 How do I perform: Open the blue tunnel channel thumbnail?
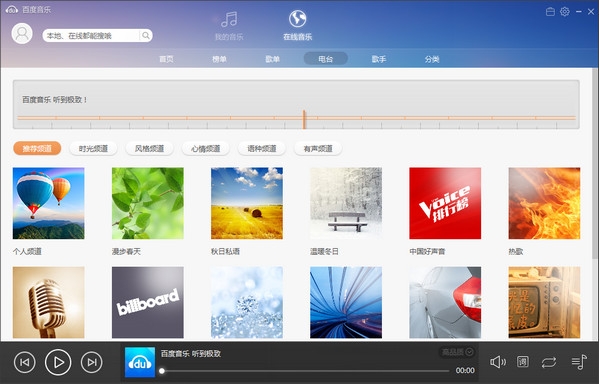(x=346, y=302)
